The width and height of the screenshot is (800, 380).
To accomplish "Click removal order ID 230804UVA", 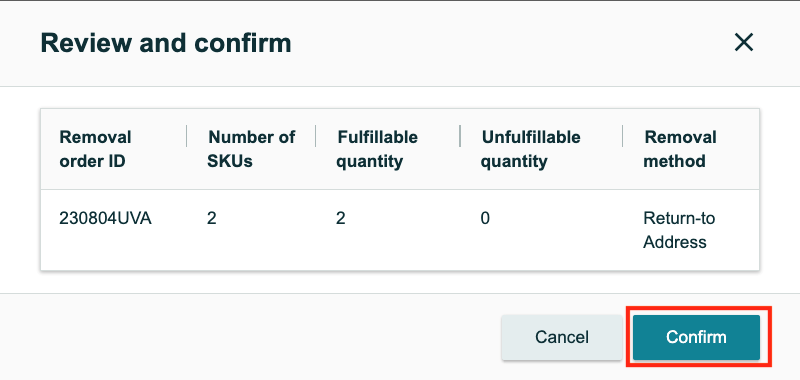I will point(106,218).
